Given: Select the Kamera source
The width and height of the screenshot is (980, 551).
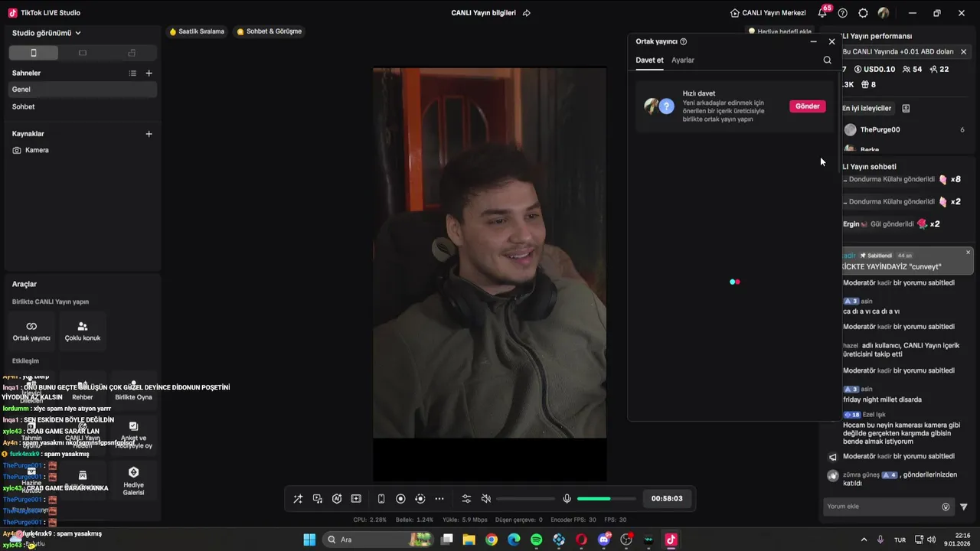Looking at the screenshot, I should point(83,150).
